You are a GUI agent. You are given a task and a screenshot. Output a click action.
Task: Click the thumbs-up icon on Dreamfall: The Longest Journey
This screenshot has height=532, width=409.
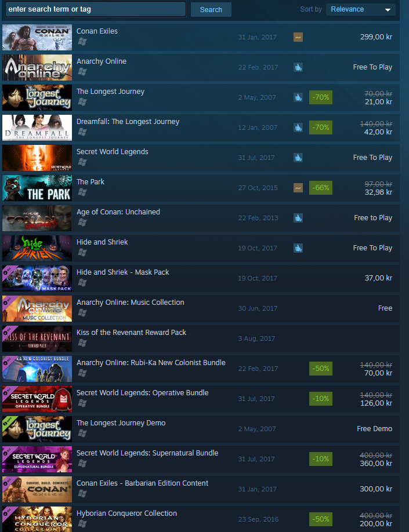pos(298,127)
